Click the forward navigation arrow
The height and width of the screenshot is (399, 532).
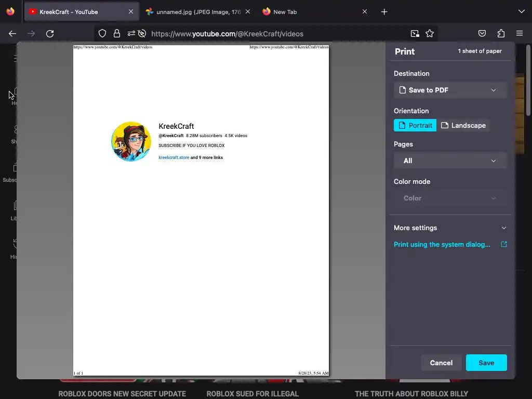pyautogui.click(x=31, y=34)
